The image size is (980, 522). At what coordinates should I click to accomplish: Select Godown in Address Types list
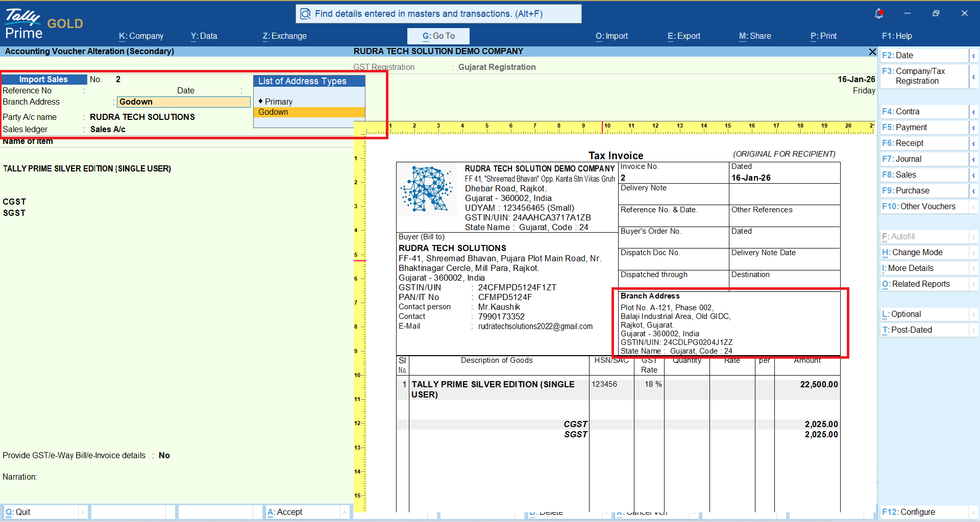click(273, 112)
